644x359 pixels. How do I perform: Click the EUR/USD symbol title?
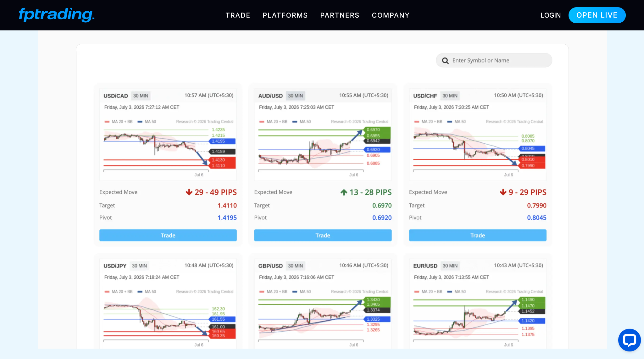425,266
